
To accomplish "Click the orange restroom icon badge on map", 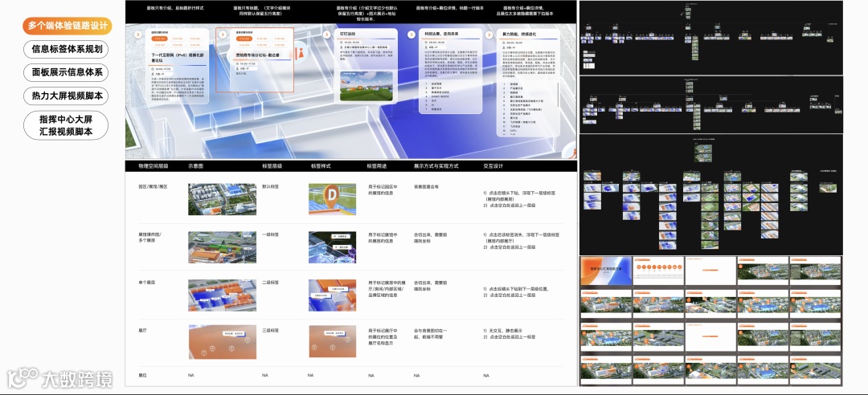I will point(301,52).
